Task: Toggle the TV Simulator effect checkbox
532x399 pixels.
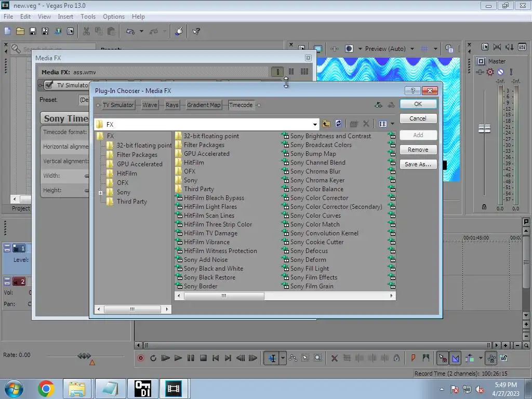Action: click(49, 85)
